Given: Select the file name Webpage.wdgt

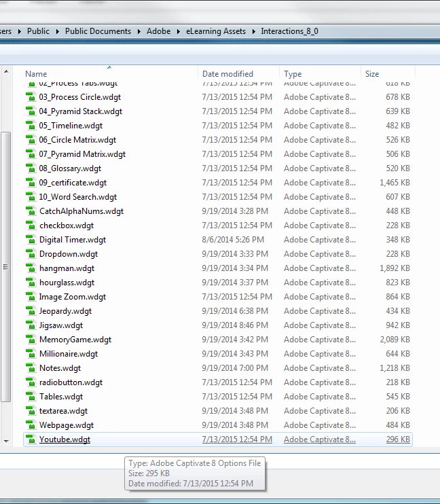Looking at the screenshot, I should coord(67,425).
